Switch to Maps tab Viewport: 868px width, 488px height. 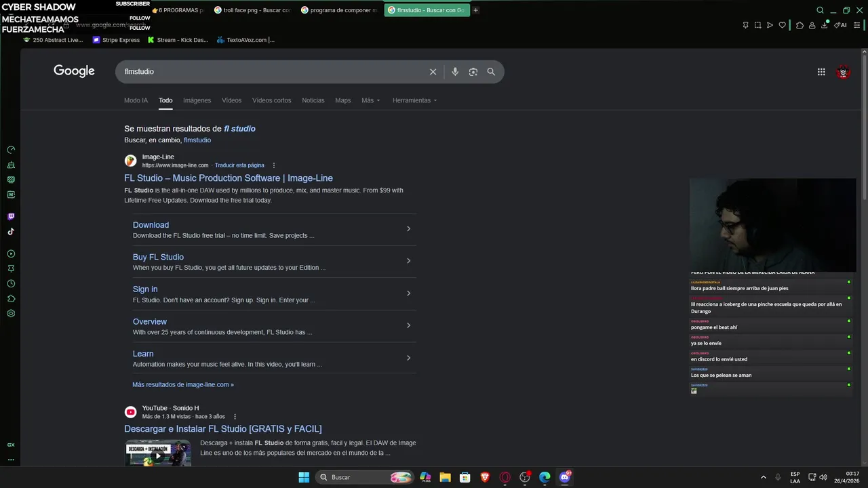343,100
